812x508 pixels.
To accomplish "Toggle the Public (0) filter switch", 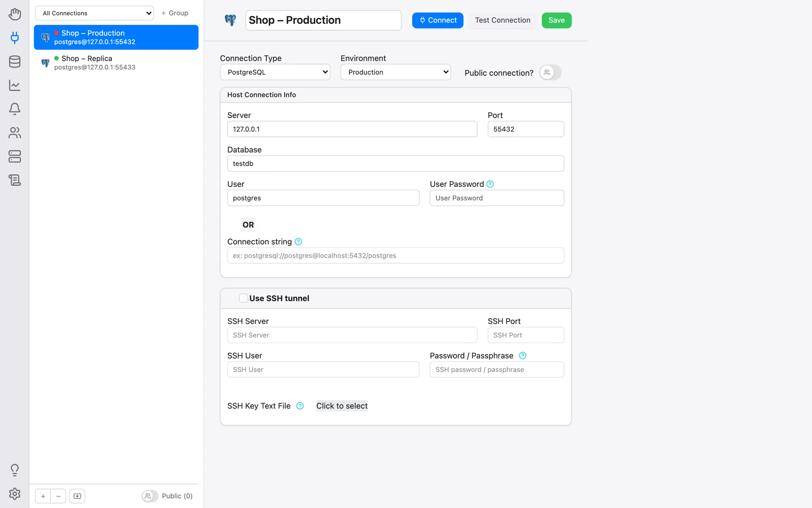I will (x=150, y=496).
